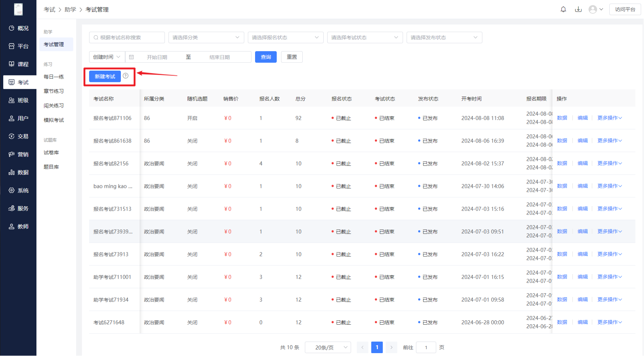Click 访问平台 button
644x356 pixels.
[x=625, y=9]
